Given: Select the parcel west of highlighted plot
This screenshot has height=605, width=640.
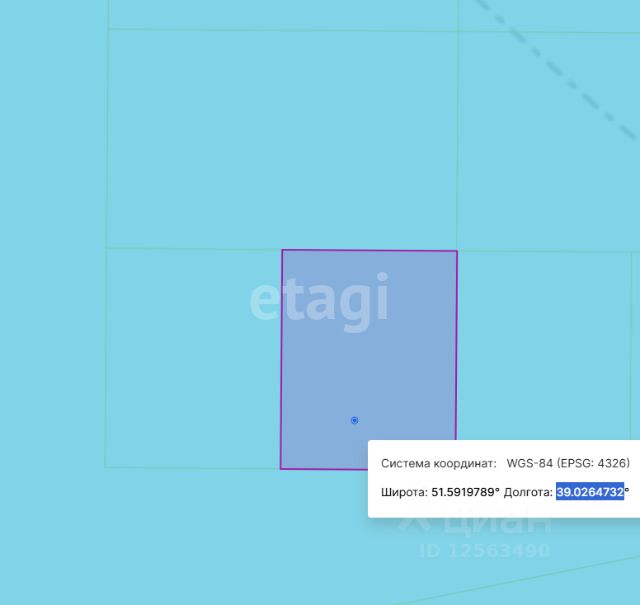Looking at the screenshot, I should tap(193, 358).
